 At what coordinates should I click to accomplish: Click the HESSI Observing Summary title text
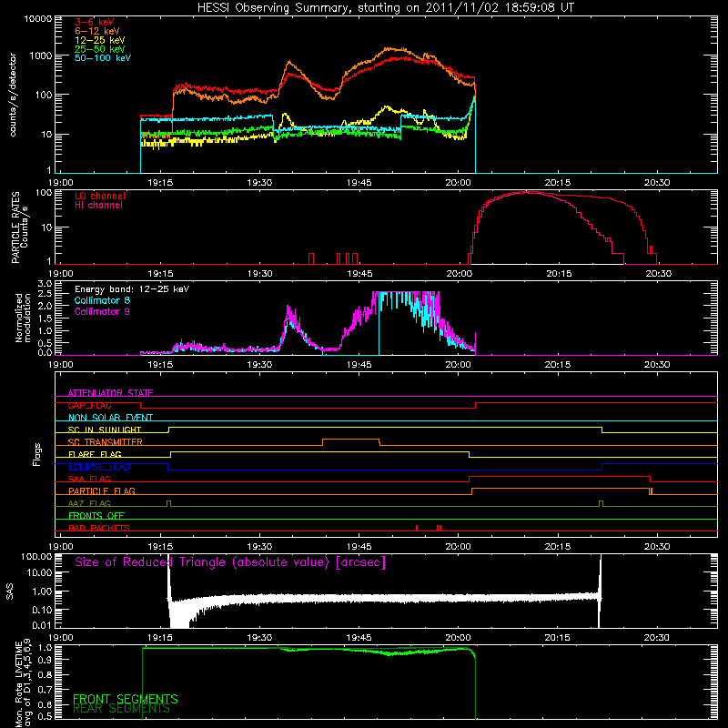pos(385,8)
